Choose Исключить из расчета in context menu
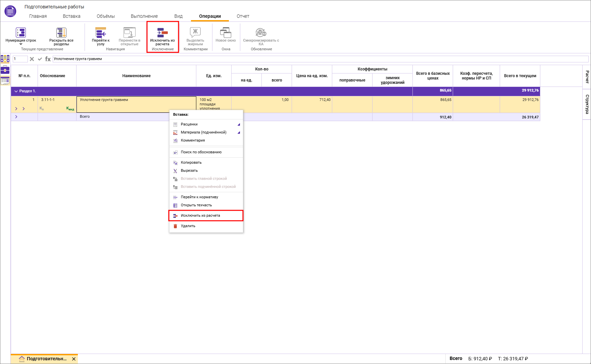Screen dimensions: 591x364 point(200,216)
